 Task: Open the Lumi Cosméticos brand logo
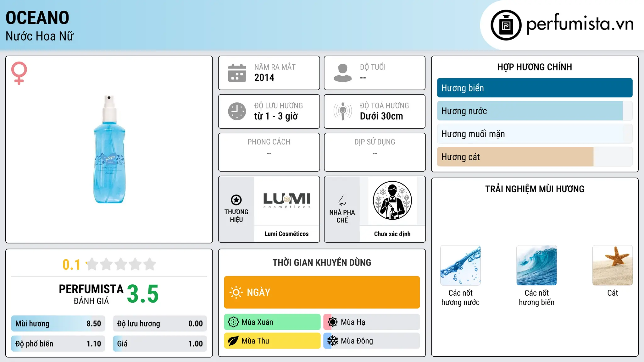(x=287, y=200)
